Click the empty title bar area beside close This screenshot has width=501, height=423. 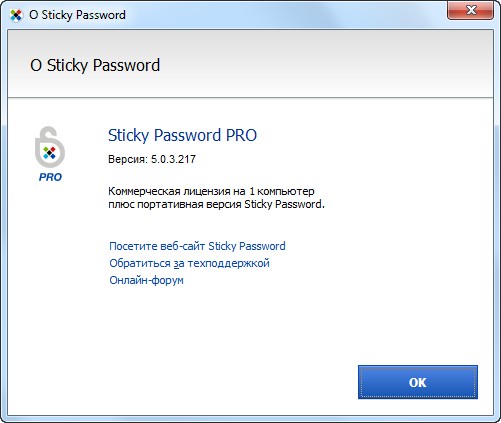pos(283,15)
